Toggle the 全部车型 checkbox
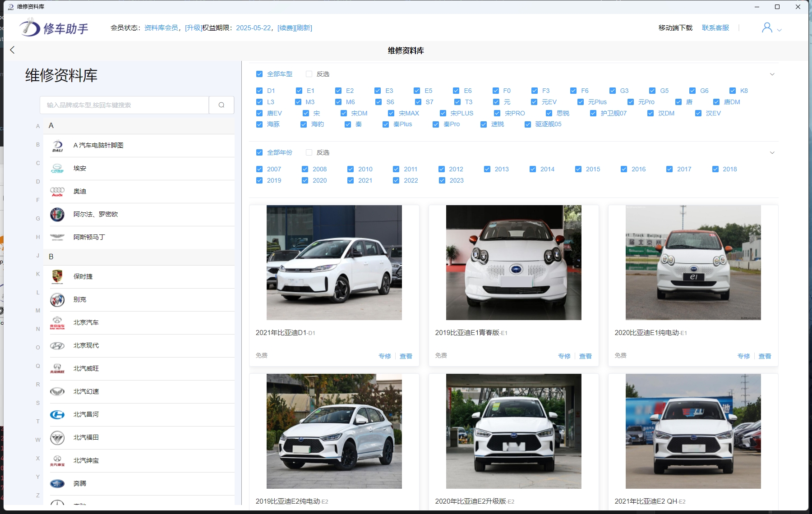This screenshot has height=514, width=812. 259,74
